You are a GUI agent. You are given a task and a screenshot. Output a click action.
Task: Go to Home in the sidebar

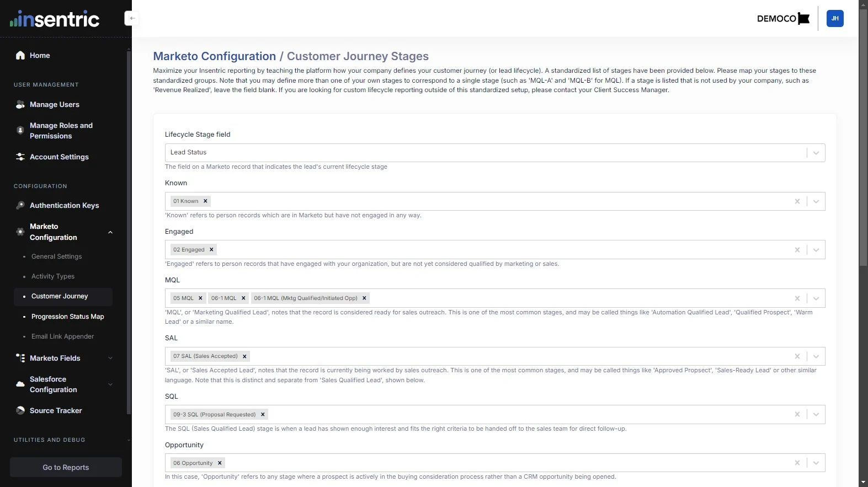[40, 55]
